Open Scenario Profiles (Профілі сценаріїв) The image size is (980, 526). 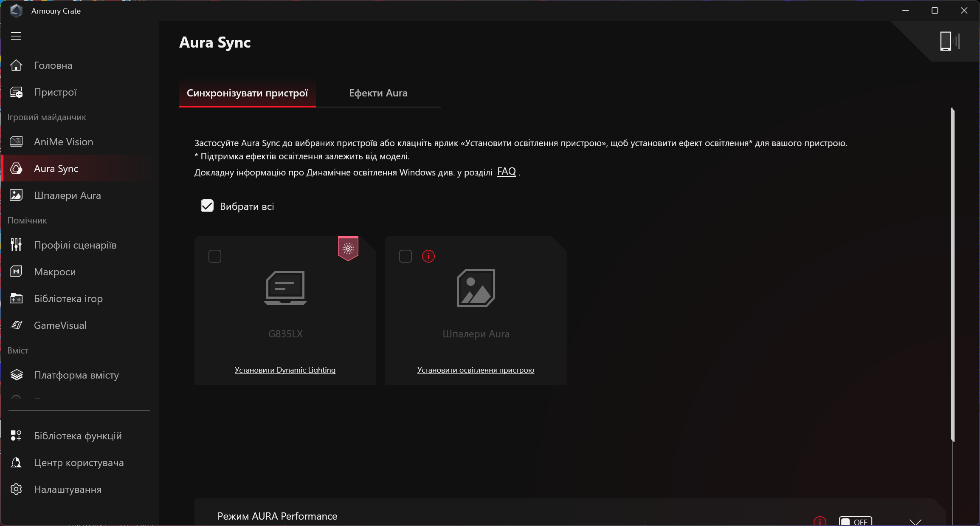coord(75,245)
